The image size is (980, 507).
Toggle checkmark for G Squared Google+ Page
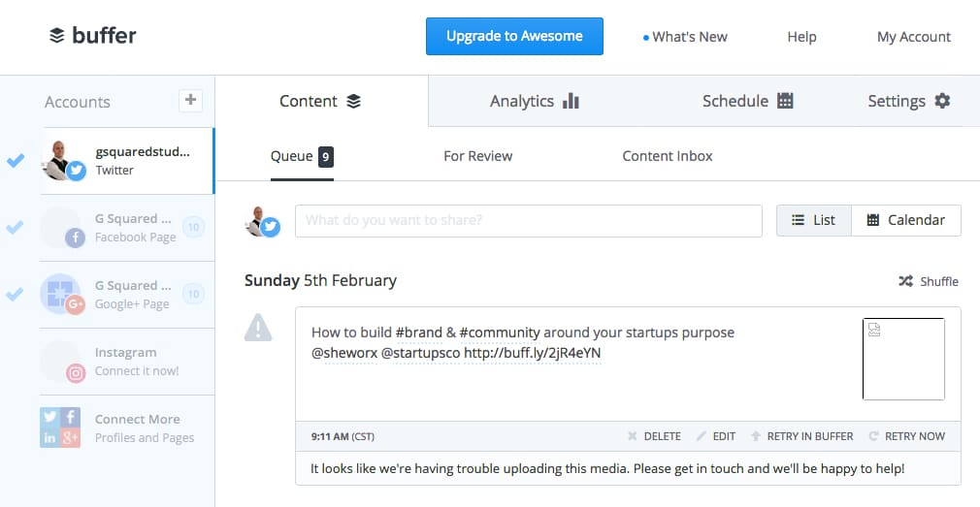pyautogui.click(x=16, y=295)
